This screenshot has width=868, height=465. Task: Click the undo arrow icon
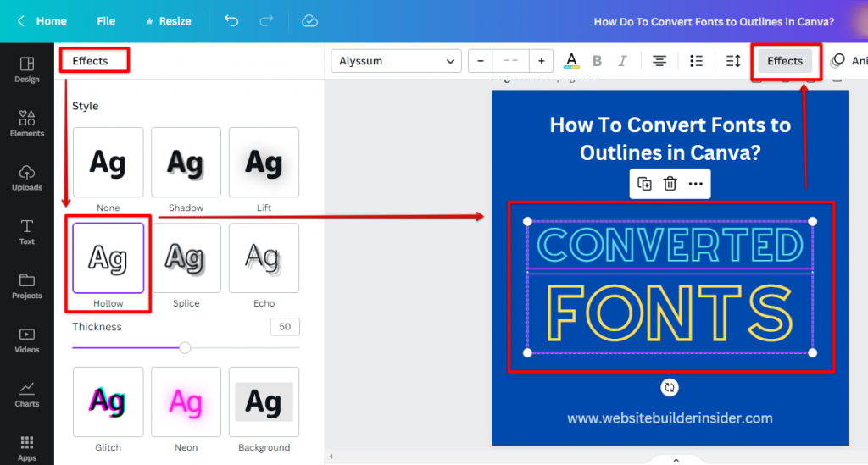(x=231, y=21)
